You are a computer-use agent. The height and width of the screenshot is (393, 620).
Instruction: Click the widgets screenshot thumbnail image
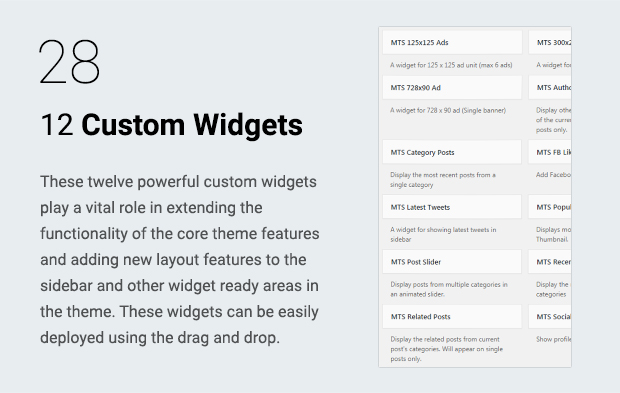click(475, 197)
